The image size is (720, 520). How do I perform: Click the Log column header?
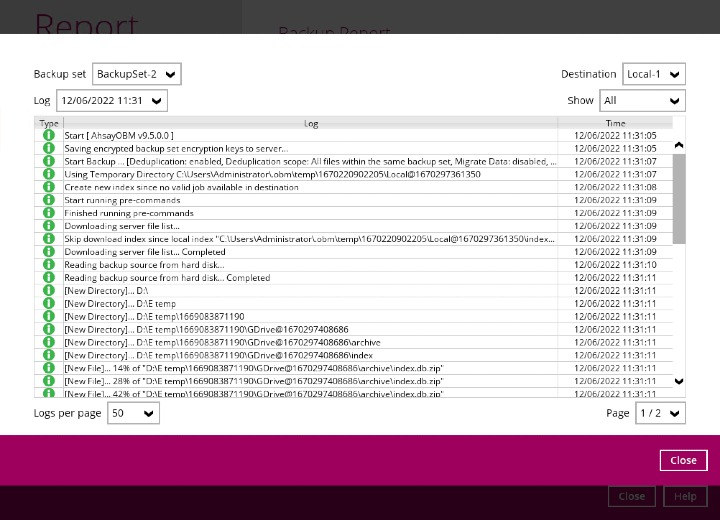(x=311, y=123)
